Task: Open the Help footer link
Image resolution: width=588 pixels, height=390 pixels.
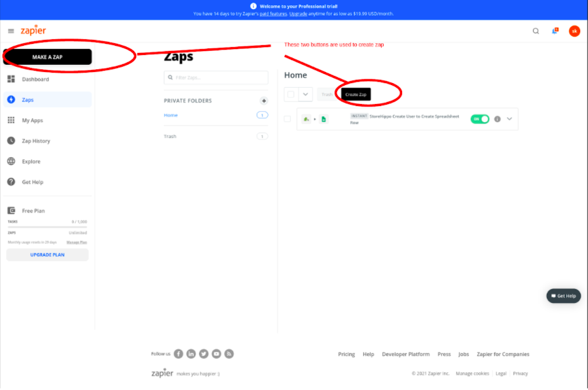Action: coord(368,355)
